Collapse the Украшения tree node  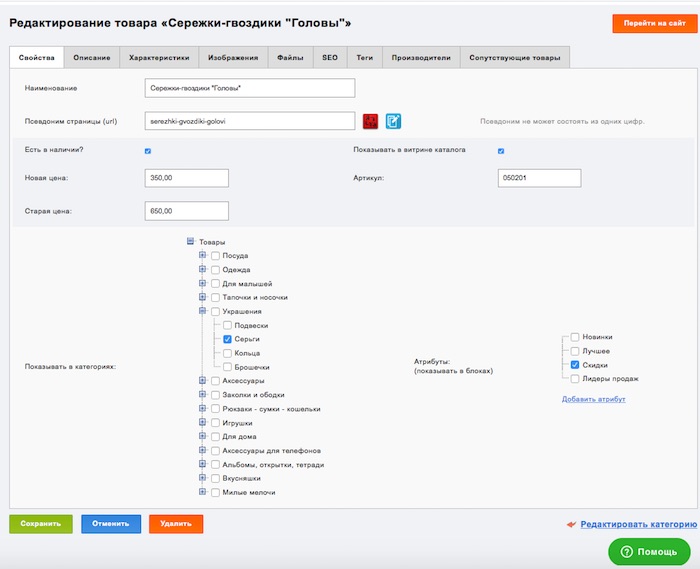pos(202,311)
